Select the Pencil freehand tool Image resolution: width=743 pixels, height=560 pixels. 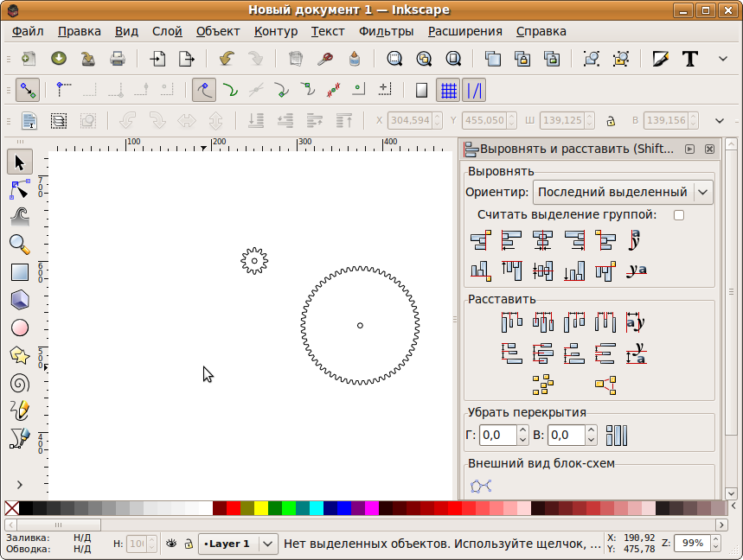coord(20,410)
